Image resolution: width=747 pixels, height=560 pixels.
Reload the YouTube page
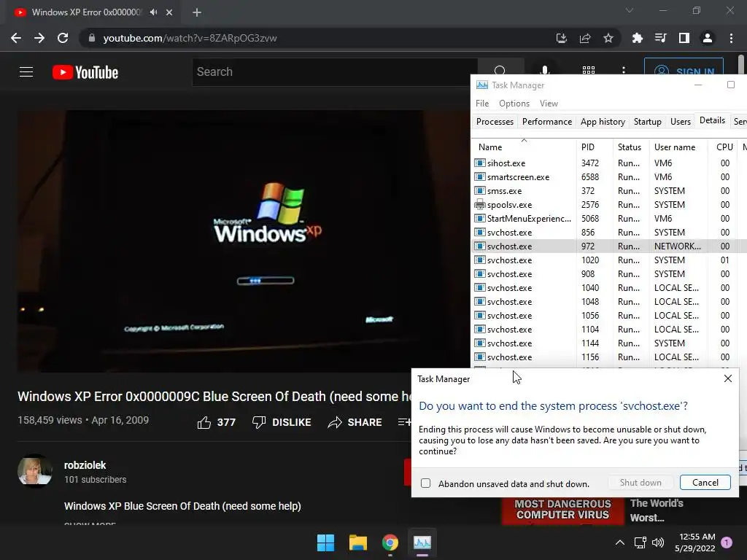point(63,38)
